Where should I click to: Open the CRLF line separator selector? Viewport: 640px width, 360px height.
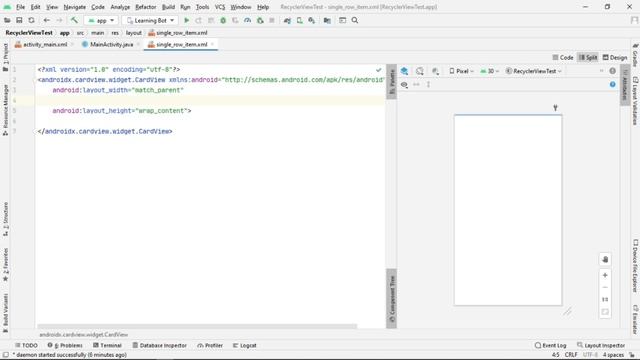pos(571,355)
